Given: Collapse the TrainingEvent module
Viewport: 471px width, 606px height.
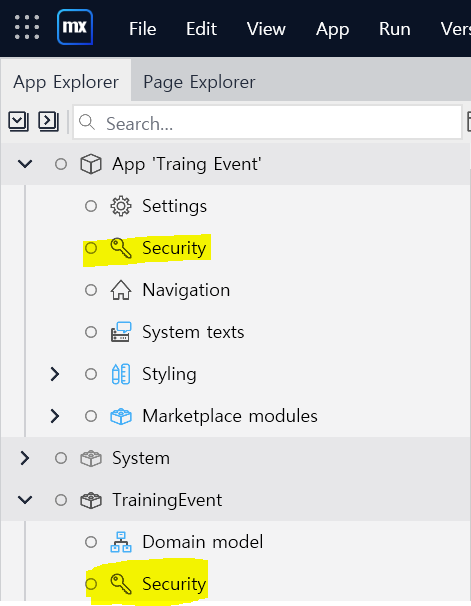Looking at the screenshot, I should point(25,500).
